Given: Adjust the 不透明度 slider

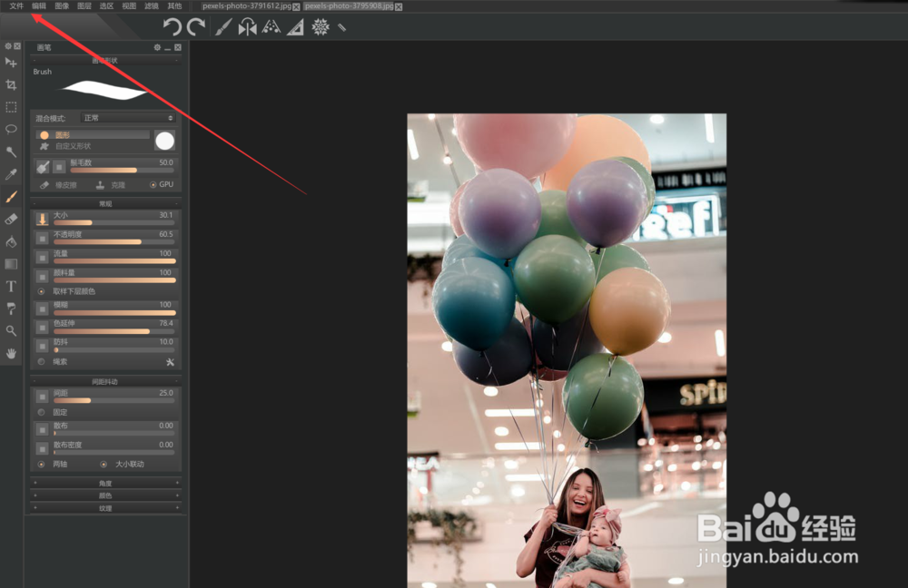Looking at the screenshot, I should coord(114,242).
